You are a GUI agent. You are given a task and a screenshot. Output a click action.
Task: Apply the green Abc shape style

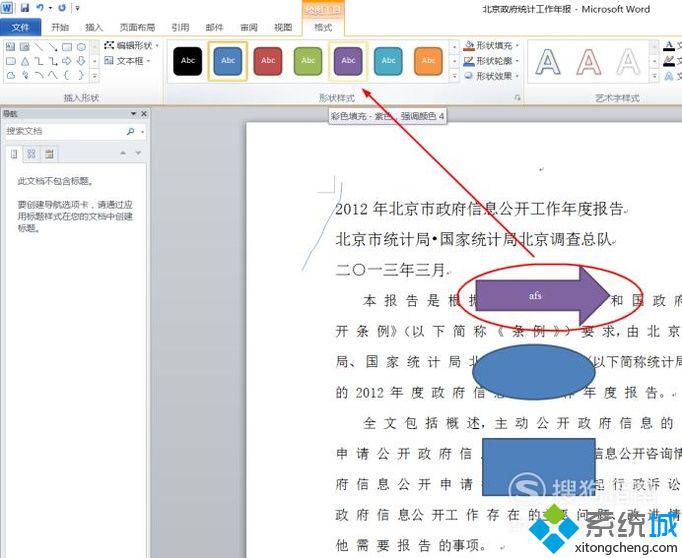308,61
